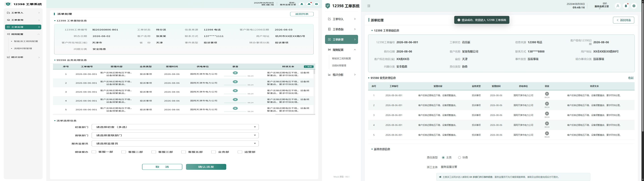Play recording for row 4 in left window
The width and height of the screenshot is (644, 181).
[x=235, y=100]
